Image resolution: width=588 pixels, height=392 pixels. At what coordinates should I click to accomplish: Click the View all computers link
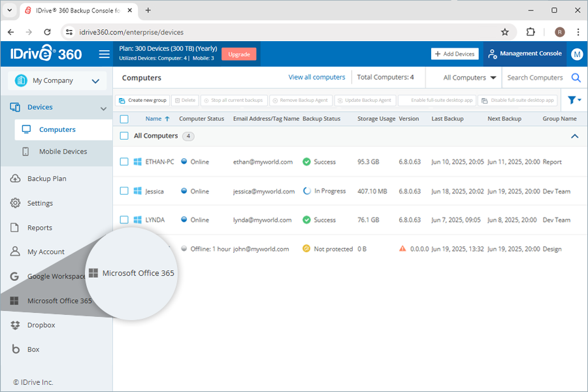click(317, 77)
